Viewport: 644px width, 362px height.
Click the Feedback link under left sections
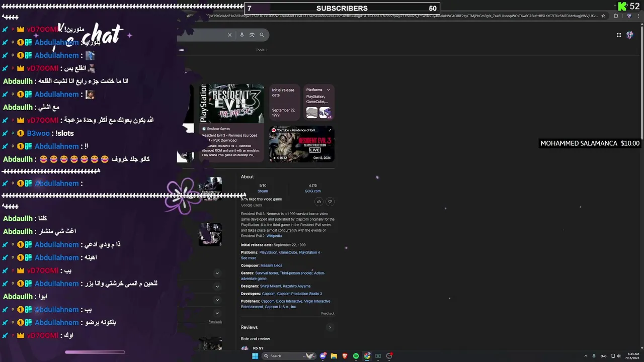[215, 322]
